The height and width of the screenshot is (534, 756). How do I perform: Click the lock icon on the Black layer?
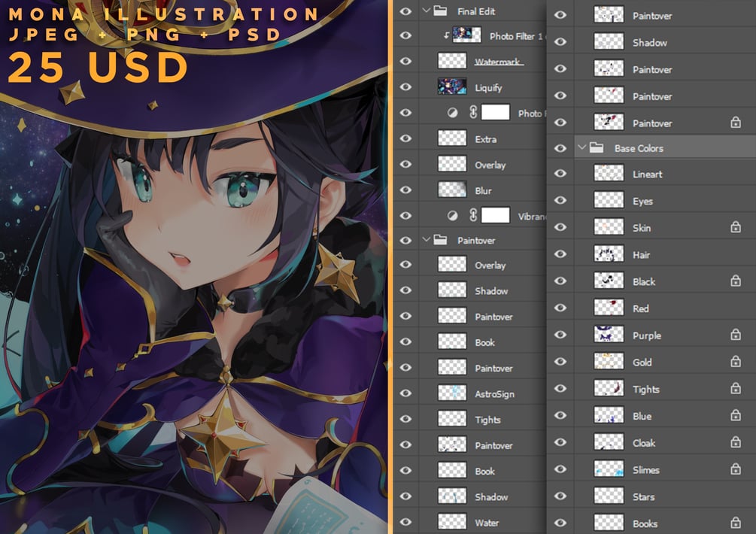click(x=735, y=281)
